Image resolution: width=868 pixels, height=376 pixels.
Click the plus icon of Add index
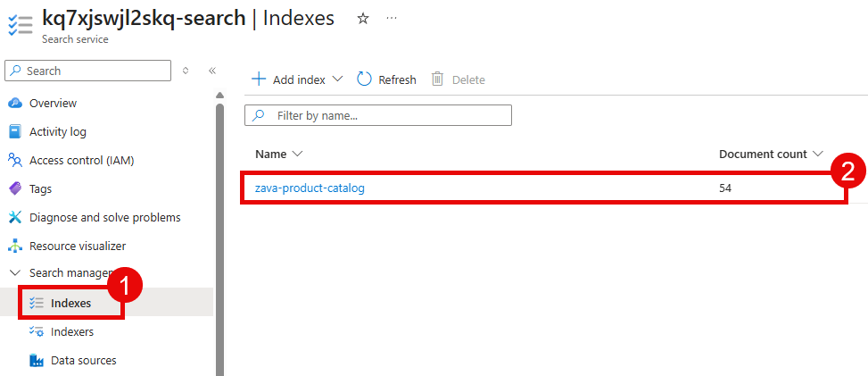(x=259, y=79)
